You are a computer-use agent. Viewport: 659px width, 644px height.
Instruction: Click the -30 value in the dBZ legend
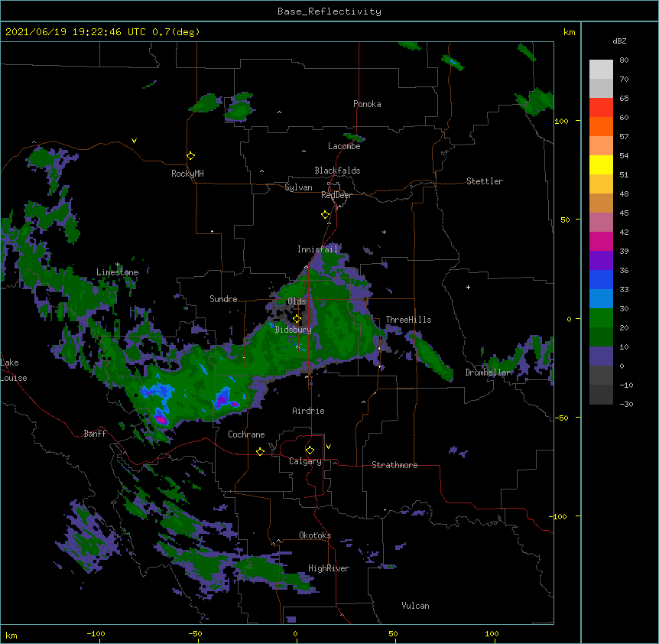tap(626, 404)
